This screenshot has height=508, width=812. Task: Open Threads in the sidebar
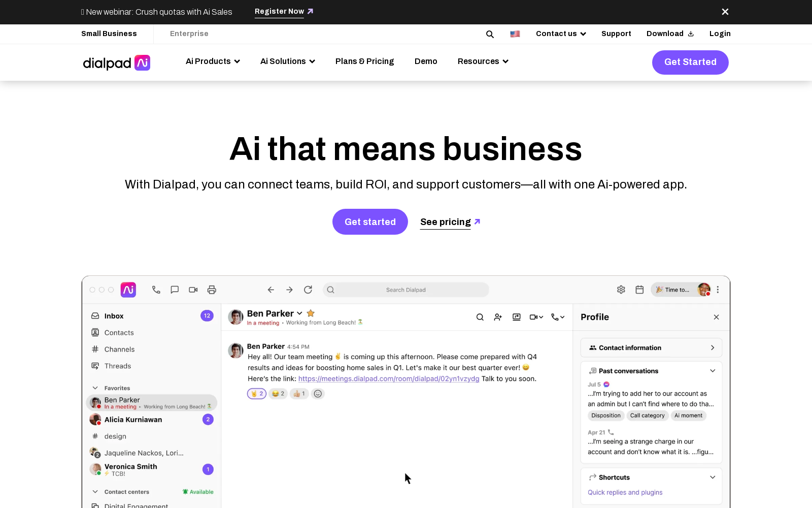[152, 366]
